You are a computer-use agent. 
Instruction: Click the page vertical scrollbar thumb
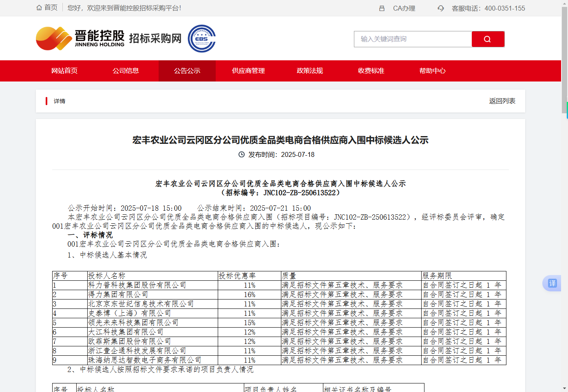pyautogui.click(x=564, y=57)
